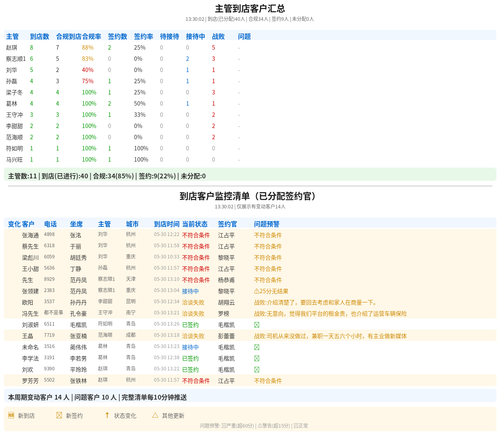
Task: Click the 50% sign rate value
Action: pyautogui.click(x=140, y=104)
